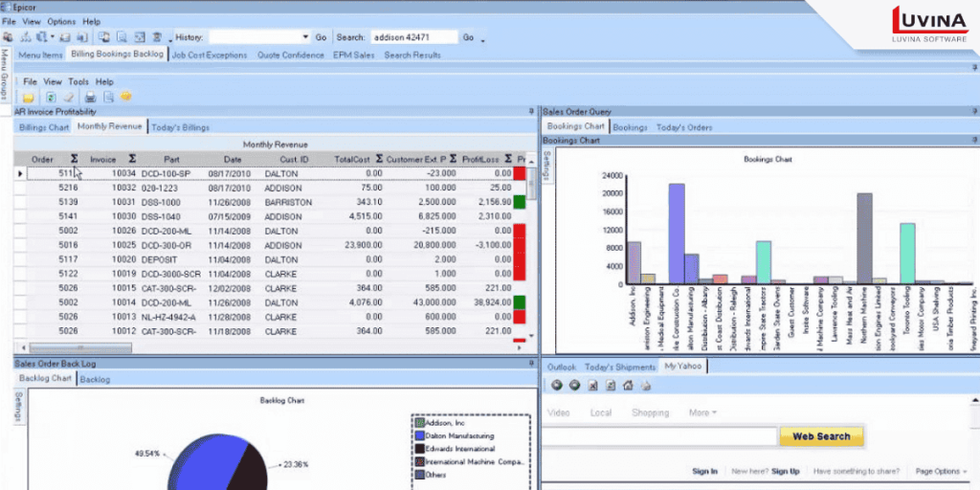Image resolution: width=980 pixels, height=490 pixels.
Task: Open the Outlook tab
Action: (561, 367)
